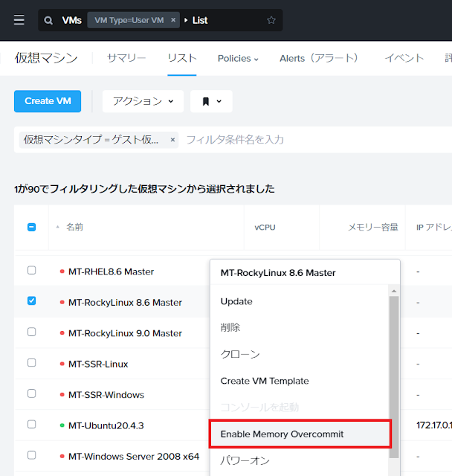Expand the アクション dropdown
The image size is (452, 476).
[x=143, y=101]
